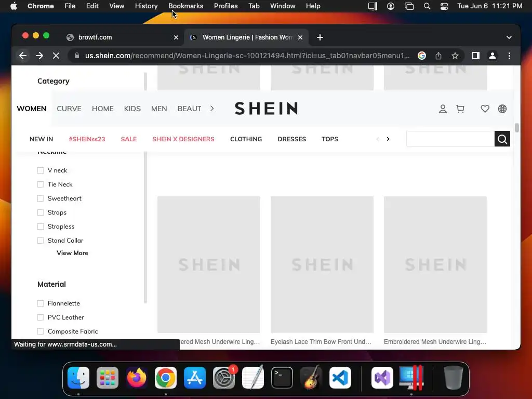Open Chrome three-dot menu
The height and width of the screenshot is (399, 532).
point(509,56)
